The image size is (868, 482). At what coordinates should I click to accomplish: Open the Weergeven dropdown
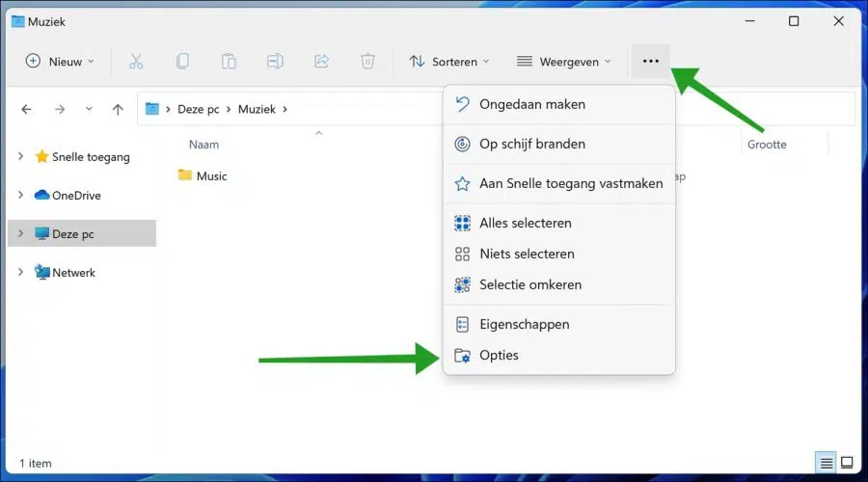tap(563, 62)
